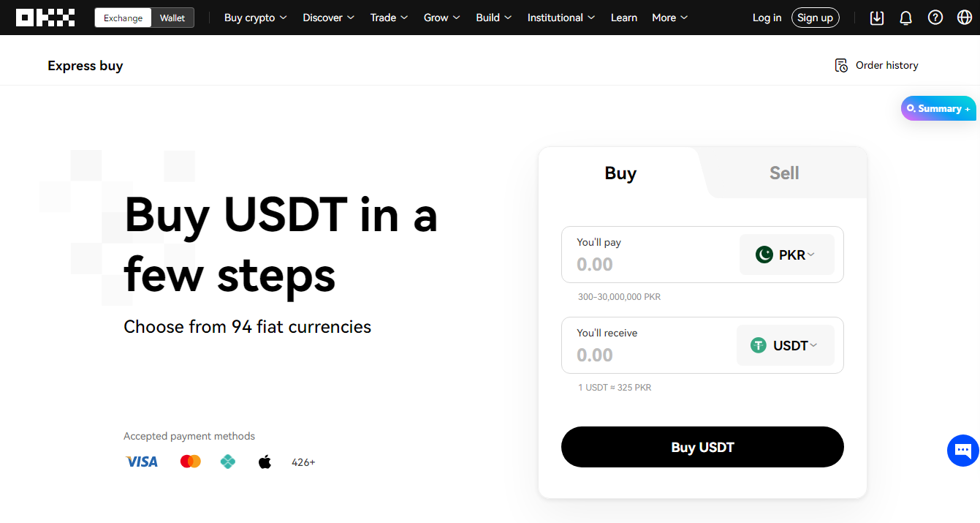The image size is (980, 523).
Task: Open the notifications bell
Action: point(906,18)
